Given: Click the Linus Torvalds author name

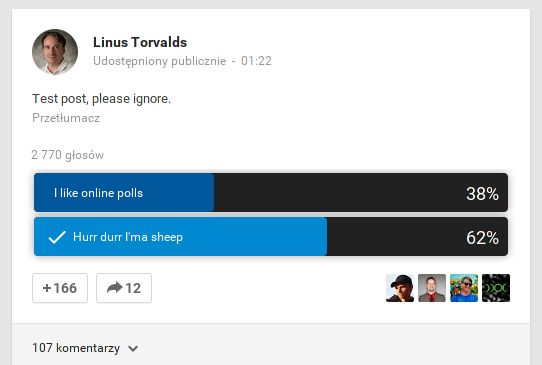Looking at the screenshot, I should (140, 42).
